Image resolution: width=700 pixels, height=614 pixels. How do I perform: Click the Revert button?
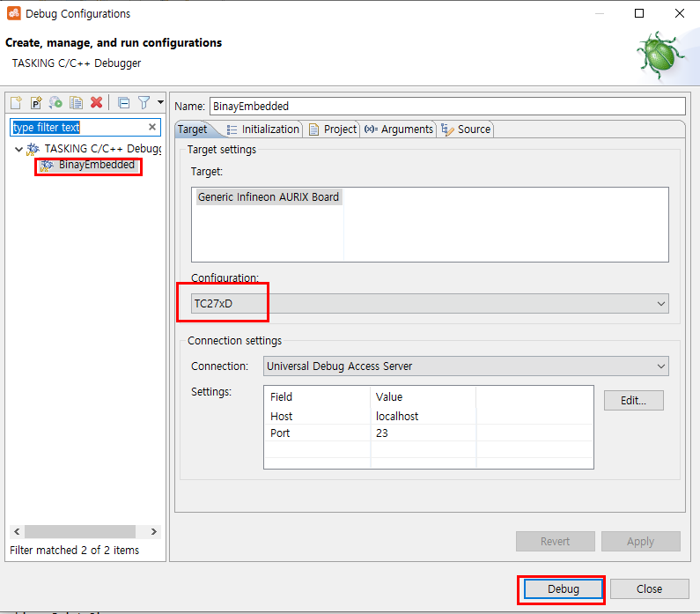(555, 541)
